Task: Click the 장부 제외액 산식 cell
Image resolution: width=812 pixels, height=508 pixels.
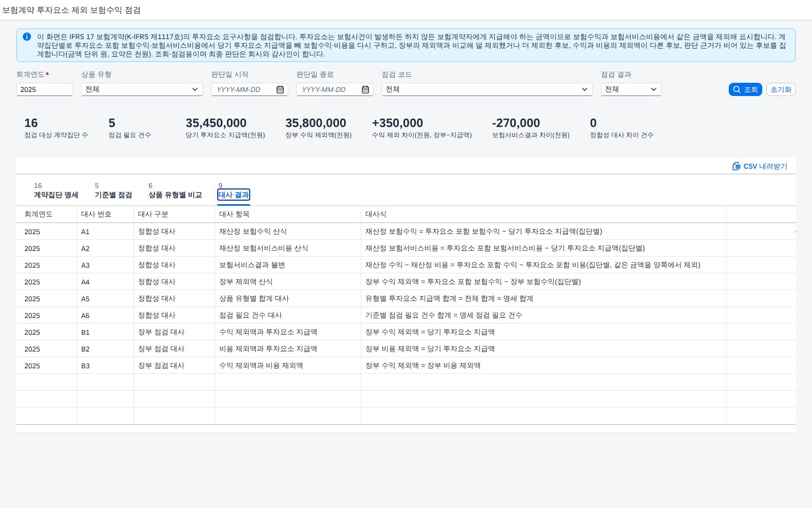Action: tap(288, 282)
